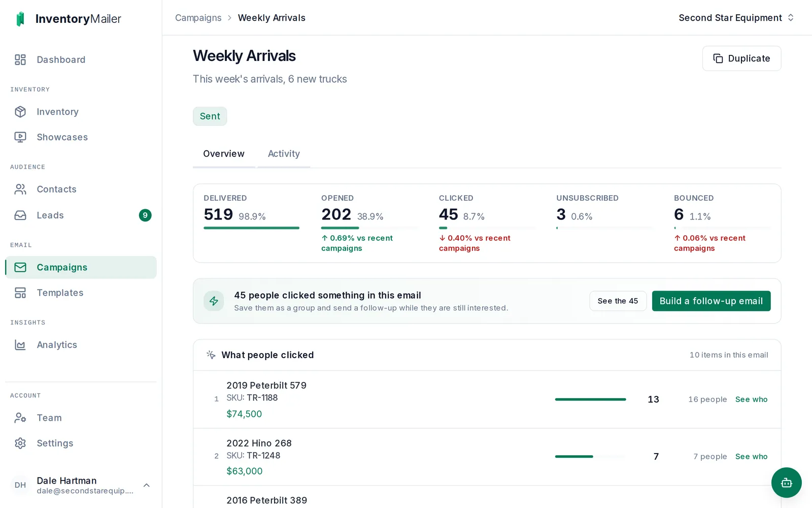
Task: Click the Inventory box icon
Action: (20, 112)
